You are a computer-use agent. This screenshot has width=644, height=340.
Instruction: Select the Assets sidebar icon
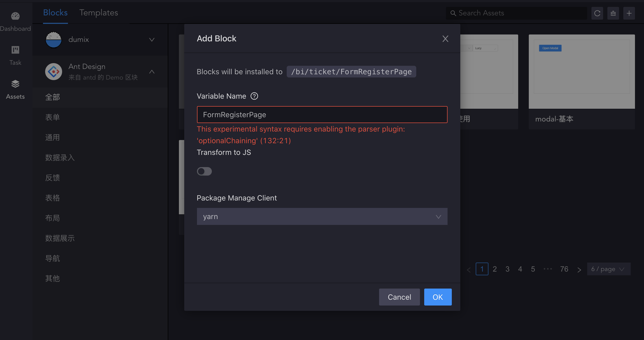(15, 84)
